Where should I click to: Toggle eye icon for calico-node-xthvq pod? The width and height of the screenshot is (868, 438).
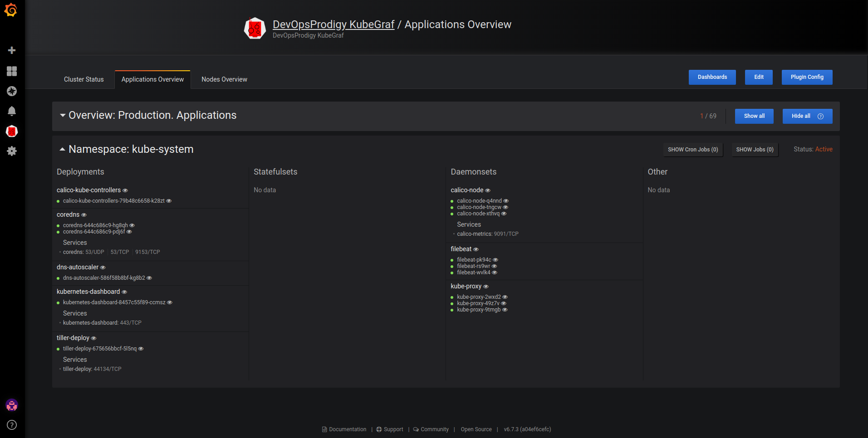(504, 214)
